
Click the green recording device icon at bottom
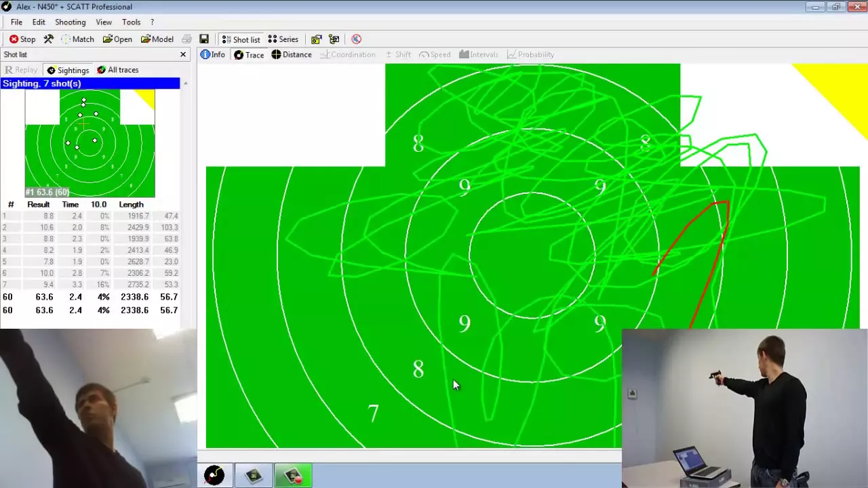pyautogui.click(x=293, y=476)
